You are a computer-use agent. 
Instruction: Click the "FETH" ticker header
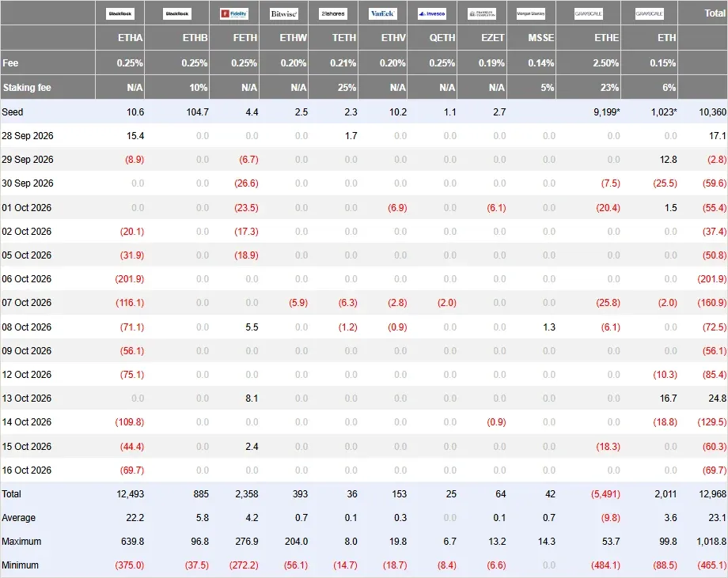point(245,38)
